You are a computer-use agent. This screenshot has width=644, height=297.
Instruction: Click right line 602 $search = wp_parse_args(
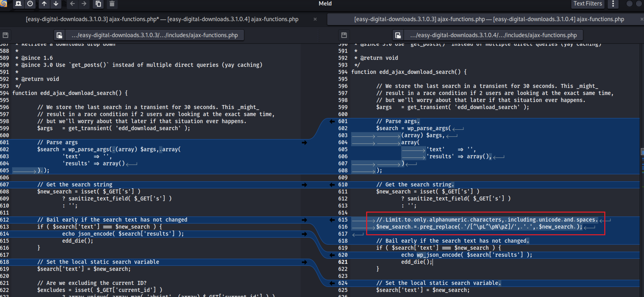click(x=413, y=128)
